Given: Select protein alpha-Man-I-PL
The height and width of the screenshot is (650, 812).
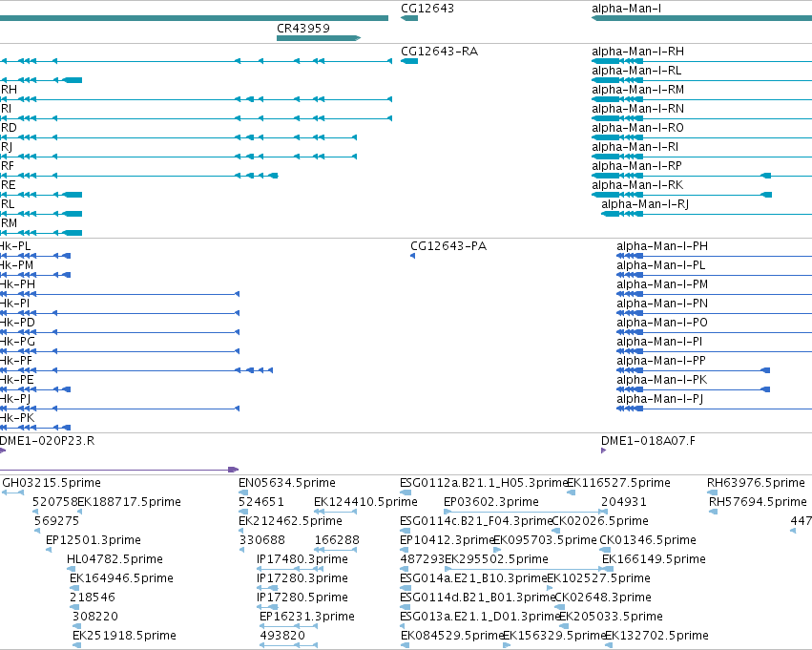Looking at the screenshot, I should pos(661,265).
